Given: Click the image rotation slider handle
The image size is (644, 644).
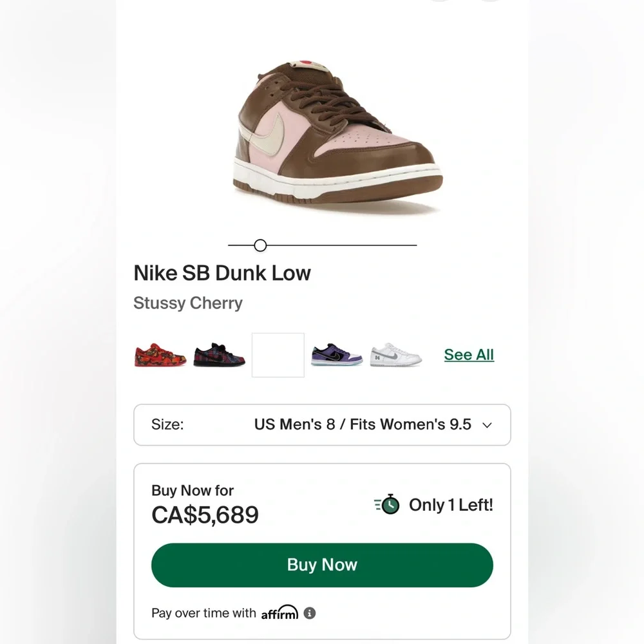Looking at the screenshot, I should pyautogui.click(x=260, y=245).
